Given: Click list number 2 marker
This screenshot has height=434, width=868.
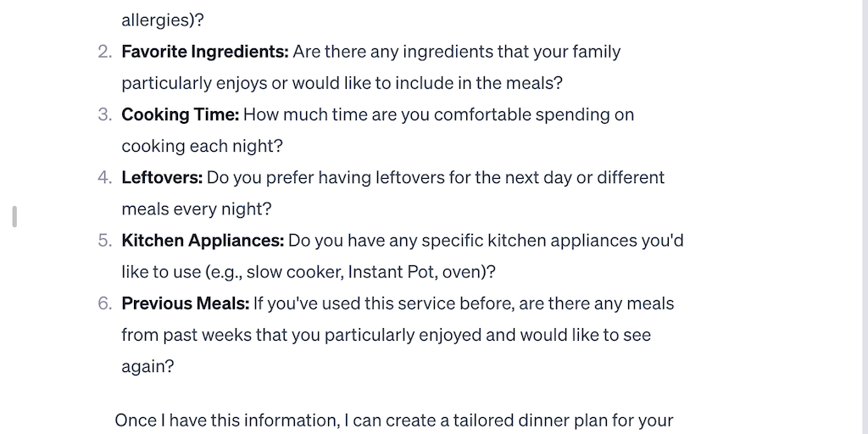Looking at the screenshot, I should pyautogui.click(x=104, y=52).
